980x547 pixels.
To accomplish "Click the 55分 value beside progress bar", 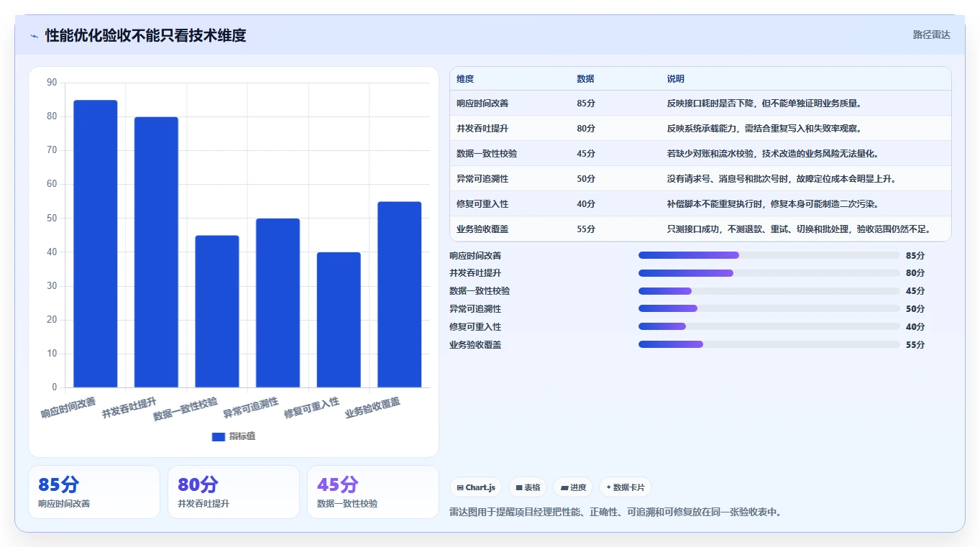I will coord(915,344).
